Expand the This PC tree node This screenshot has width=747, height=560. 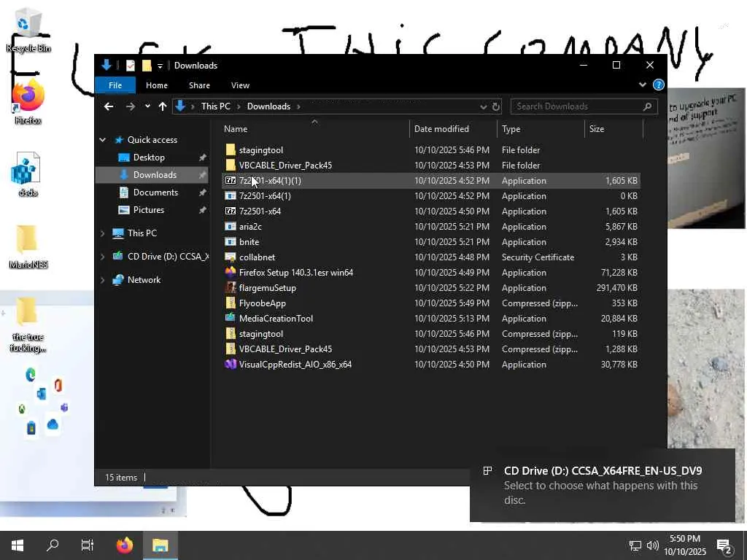102,233
